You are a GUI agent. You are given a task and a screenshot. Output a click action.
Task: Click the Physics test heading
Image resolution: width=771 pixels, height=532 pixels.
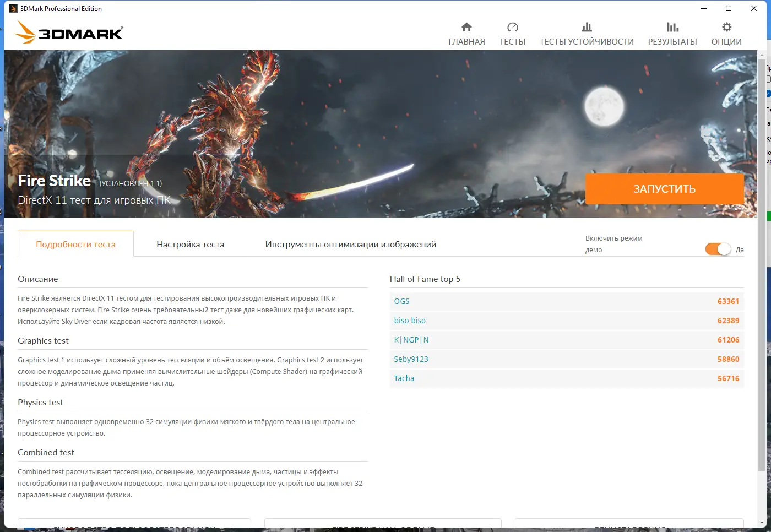point(40,402)
